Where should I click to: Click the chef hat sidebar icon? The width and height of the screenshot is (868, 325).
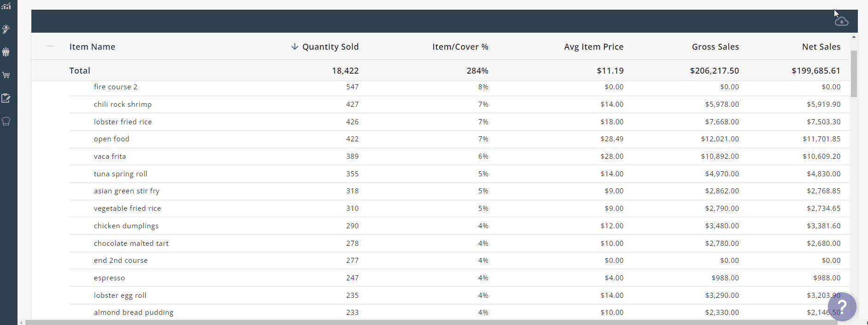click(x=6, y=121)
